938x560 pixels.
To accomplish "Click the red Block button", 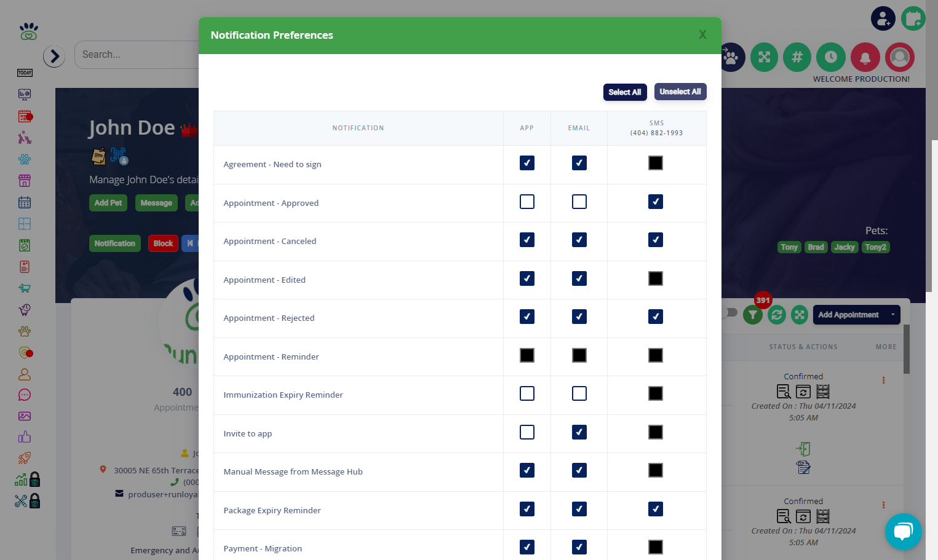I will pyautogui.click(x=163, y=243).
